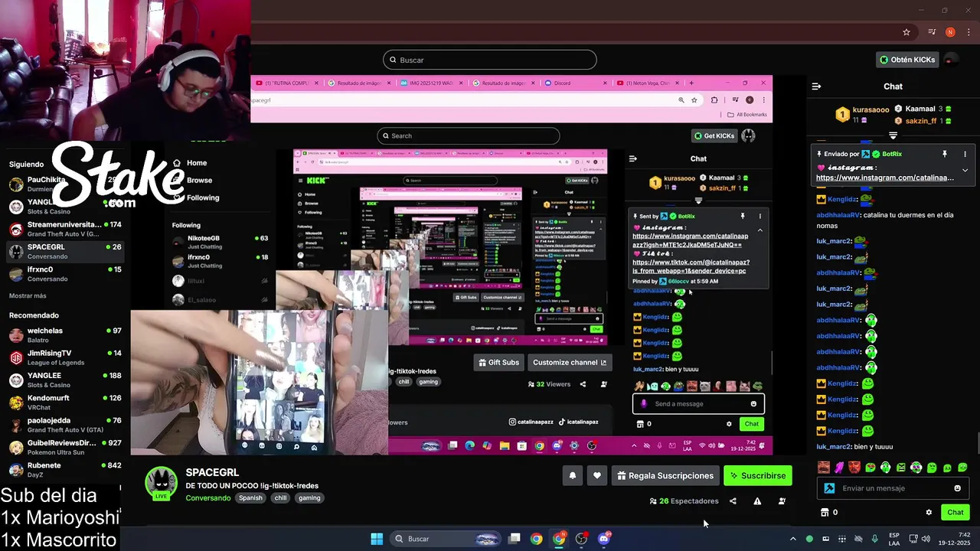Click the Spanish tag under stream title
The image size is (980, 551).
click(x=250, y=497)
